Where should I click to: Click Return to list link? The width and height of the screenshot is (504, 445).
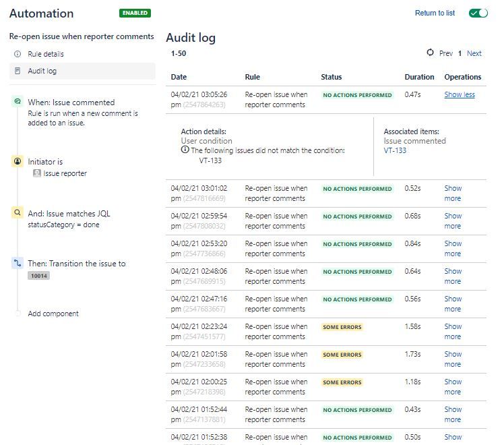(435, 13)
